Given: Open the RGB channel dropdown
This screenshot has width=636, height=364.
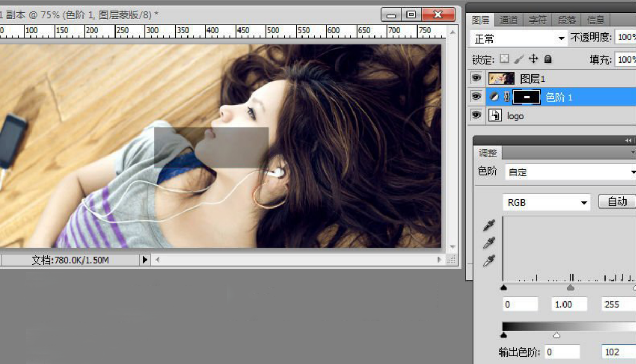Looking at the screenshot, I should [546, 202].
